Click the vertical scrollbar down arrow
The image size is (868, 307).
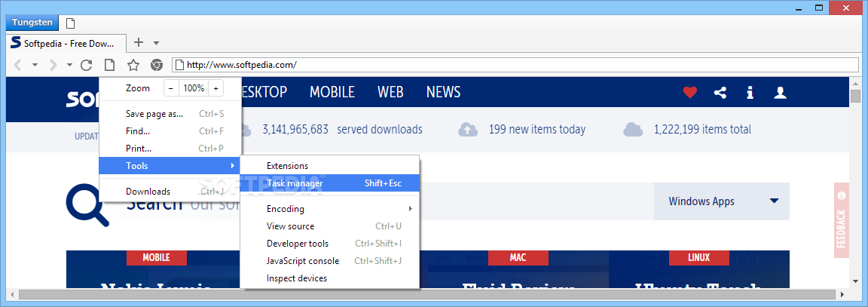(855, 283)
